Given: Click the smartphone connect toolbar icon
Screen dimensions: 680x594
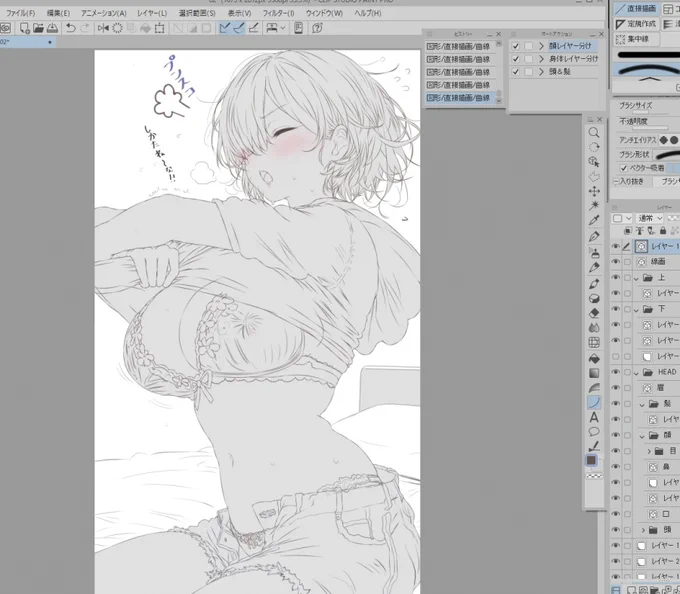Looking at the screenshot, I should [x=298, y=28].
